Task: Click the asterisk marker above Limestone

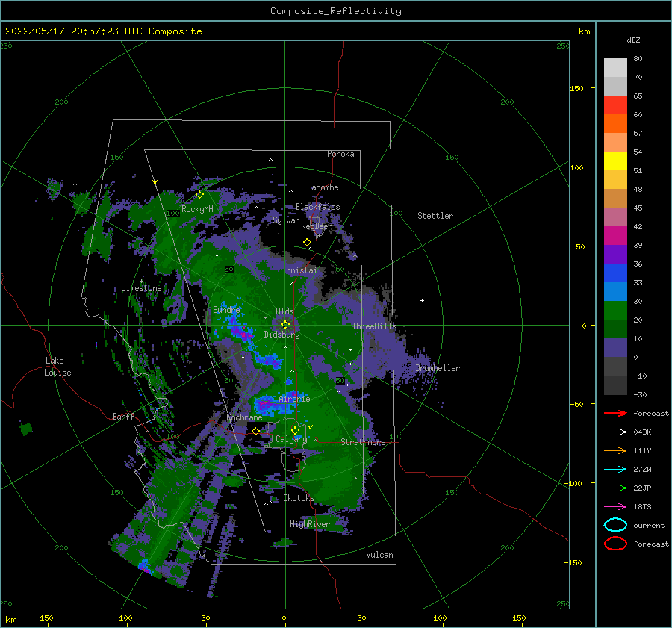Action: [141, 282]
